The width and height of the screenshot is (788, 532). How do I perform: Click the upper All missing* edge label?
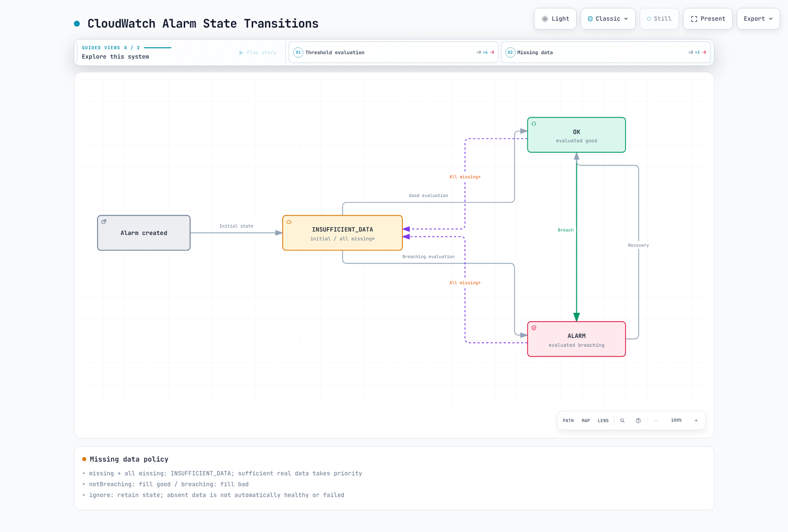465,177
